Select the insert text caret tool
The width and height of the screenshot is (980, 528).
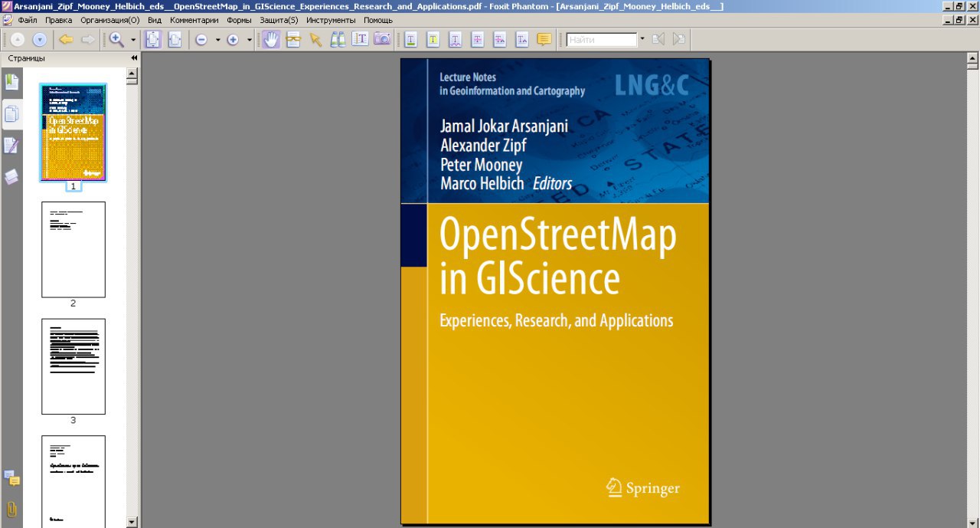click(x=522, y=40)
